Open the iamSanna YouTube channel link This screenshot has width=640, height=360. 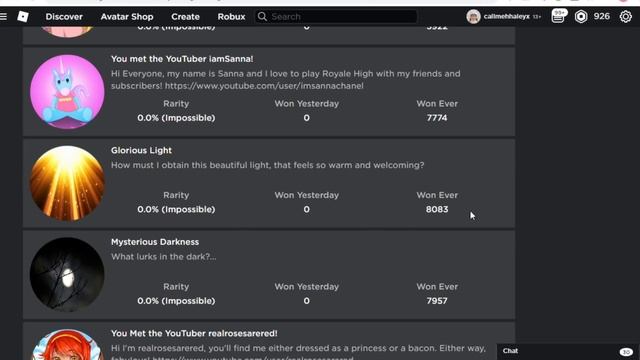pyautogui.click(x=264, y=86)
